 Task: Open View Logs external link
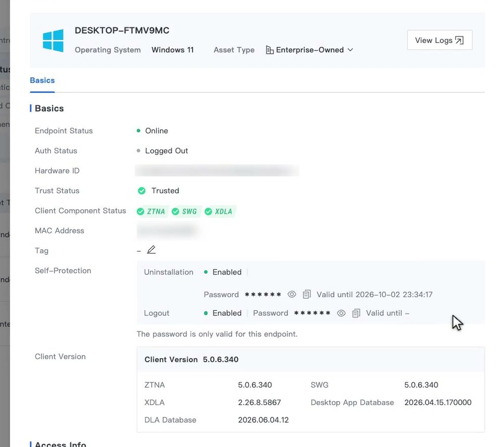439,40
